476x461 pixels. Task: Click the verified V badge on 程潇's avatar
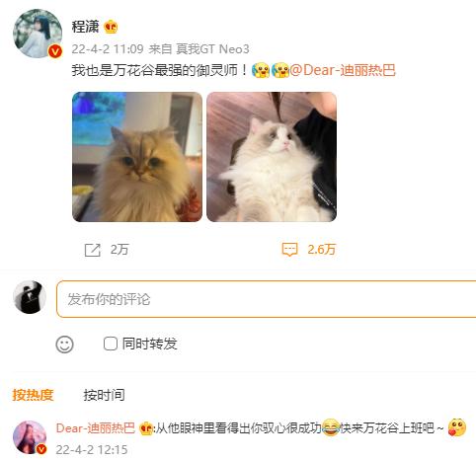[55, 51]
